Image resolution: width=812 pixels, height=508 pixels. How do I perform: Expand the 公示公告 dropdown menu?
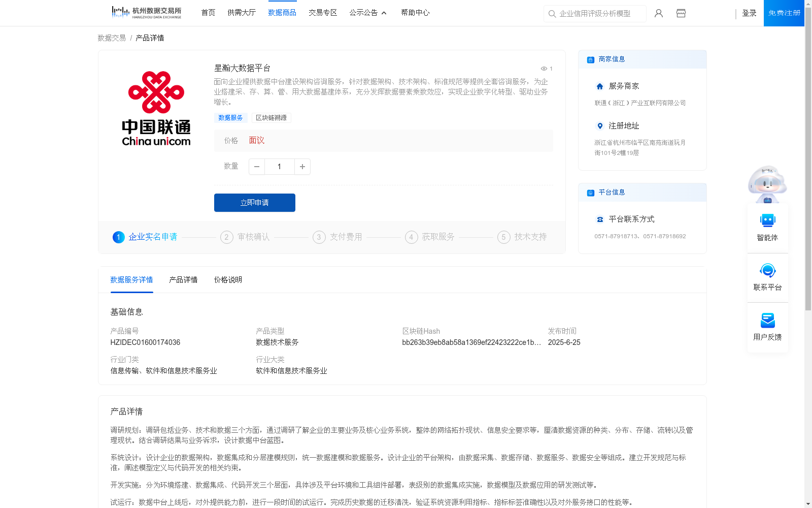click(x=368, y=13)
